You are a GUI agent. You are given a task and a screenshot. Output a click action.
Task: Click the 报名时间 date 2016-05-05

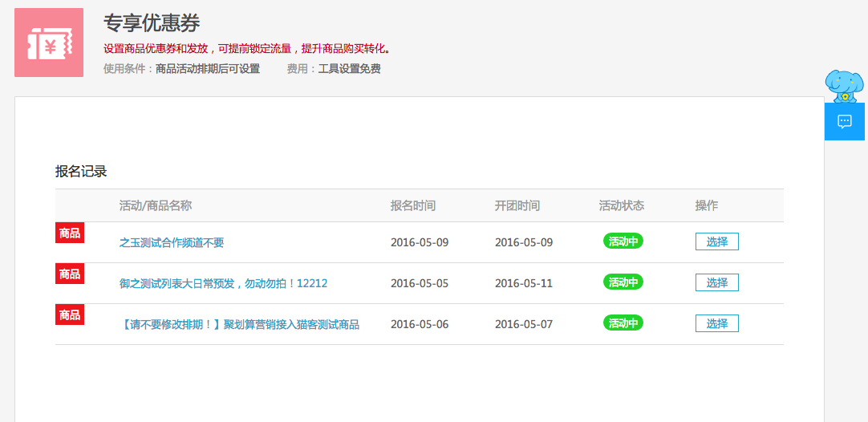tap(420, 283)
